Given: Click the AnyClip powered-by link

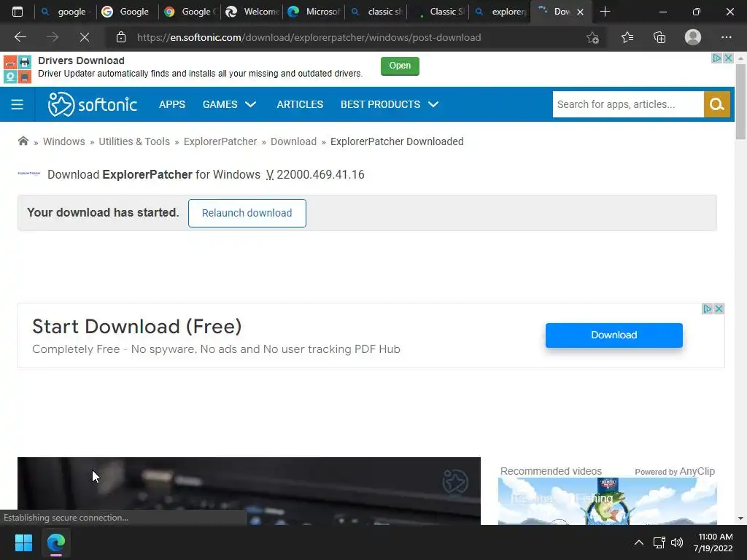Looking at the screenshot, I should point(675,472).
